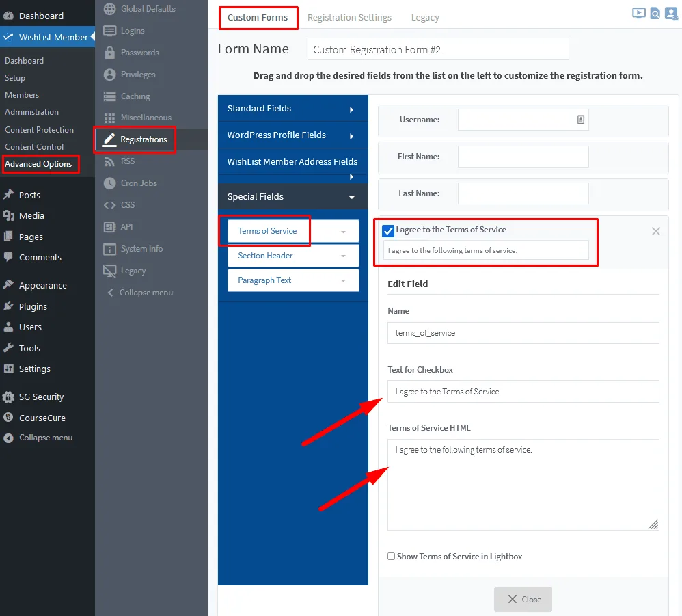Expand the WordPress Profile Fields section

coord(292,135)
